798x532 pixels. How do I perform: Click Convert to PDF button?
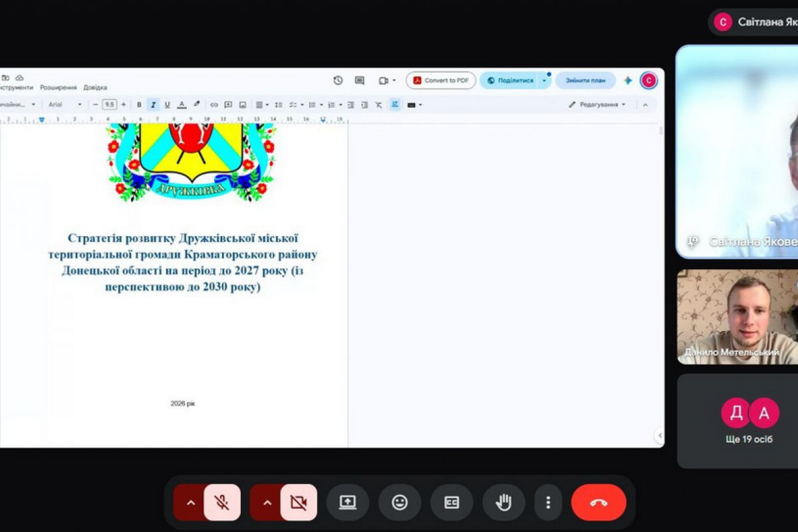pyautogui.click(x=441, y=80)
